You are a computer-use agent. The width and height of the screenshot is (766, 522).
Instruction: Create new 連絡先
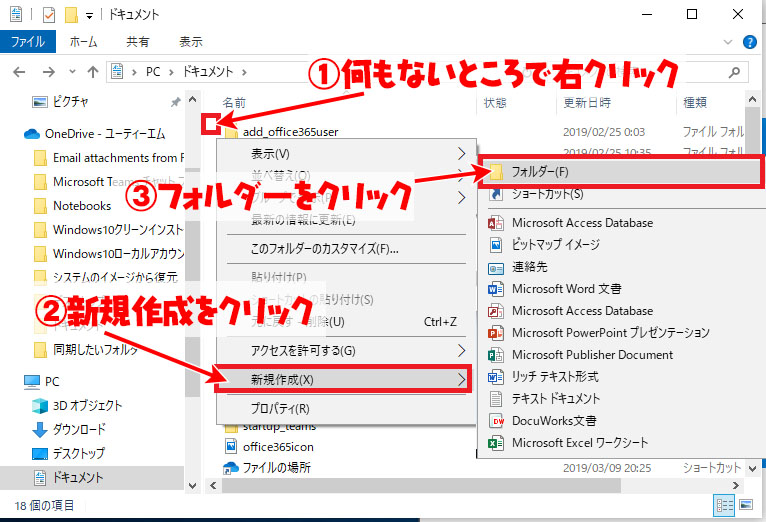(621, 267)
